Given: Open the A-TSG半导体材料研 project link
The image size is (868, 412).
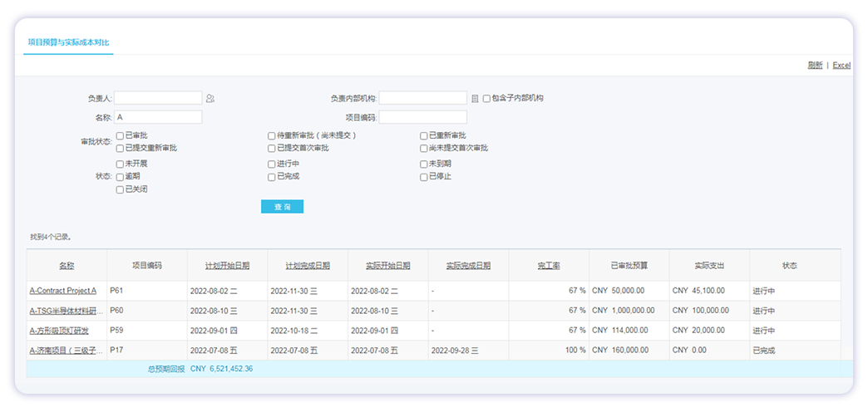Looking at the screenshot, I should 67,311.
